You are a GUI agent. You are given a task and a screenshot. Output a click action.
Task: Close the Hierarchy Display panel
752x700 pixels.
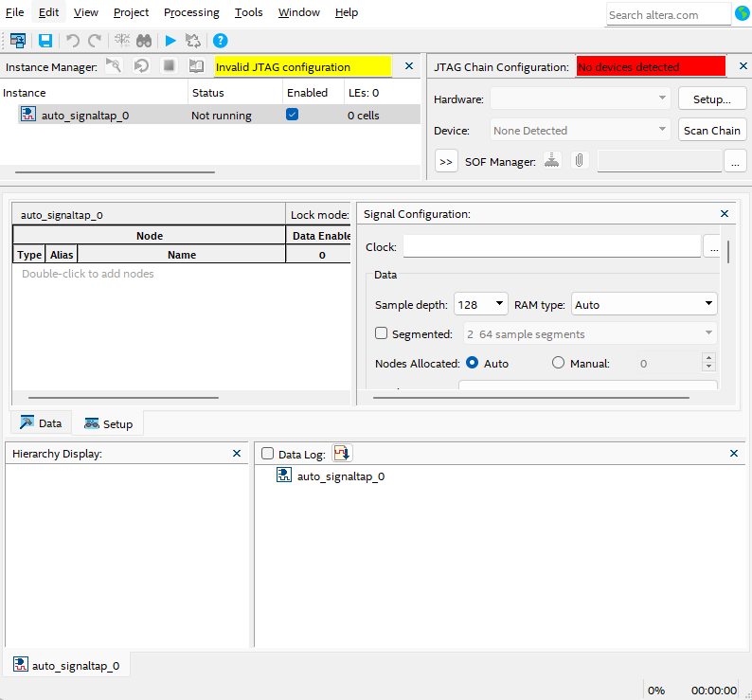coord(237,454)
